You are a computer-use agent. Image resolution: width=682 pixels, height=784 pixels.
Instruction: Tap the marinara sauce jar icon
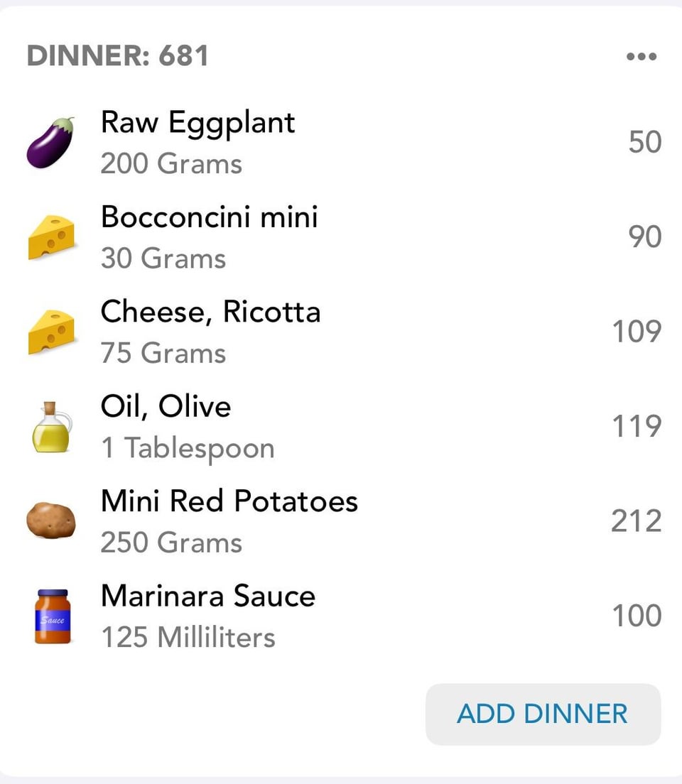[52, 616]
